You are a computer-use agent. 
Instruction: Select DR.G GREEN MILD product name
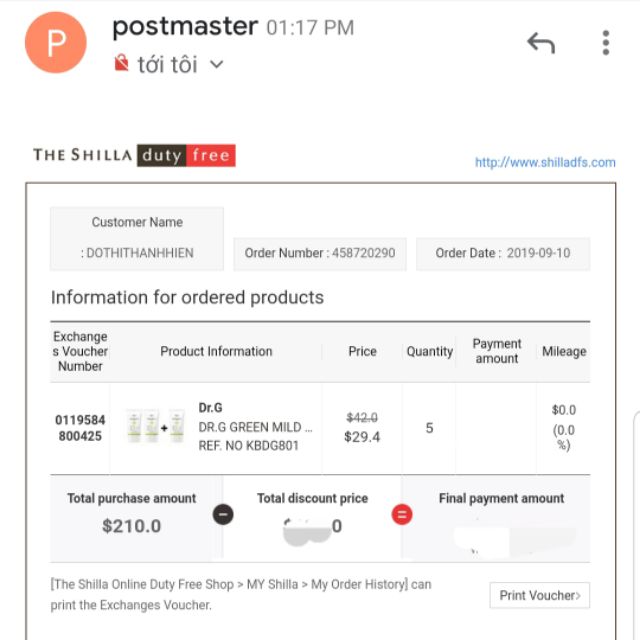[255, 427]
